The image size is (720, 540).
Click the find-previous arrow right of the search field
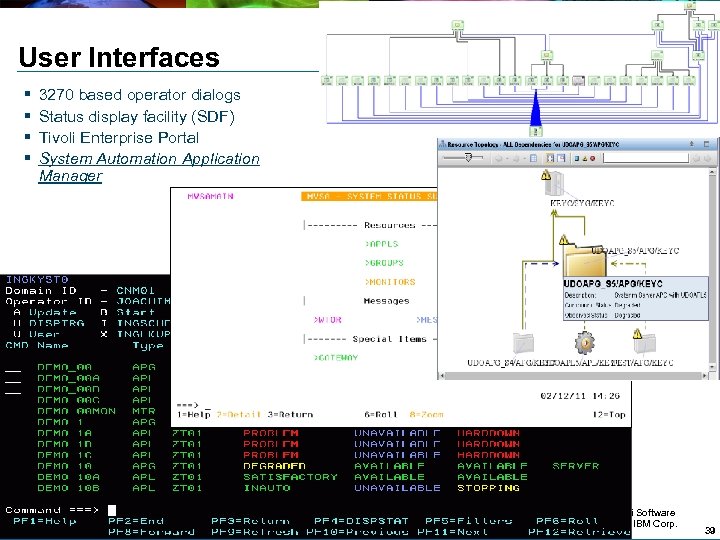click(697, 158)
